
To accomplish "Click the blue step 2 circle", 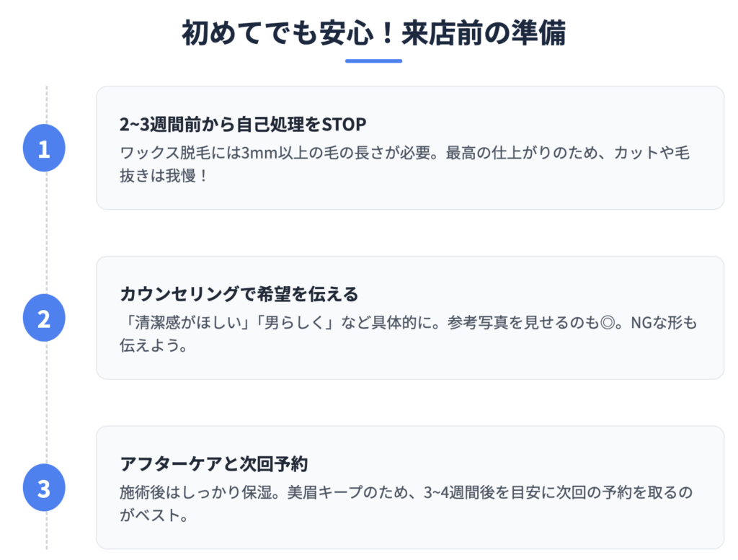I will coord(44,318).
